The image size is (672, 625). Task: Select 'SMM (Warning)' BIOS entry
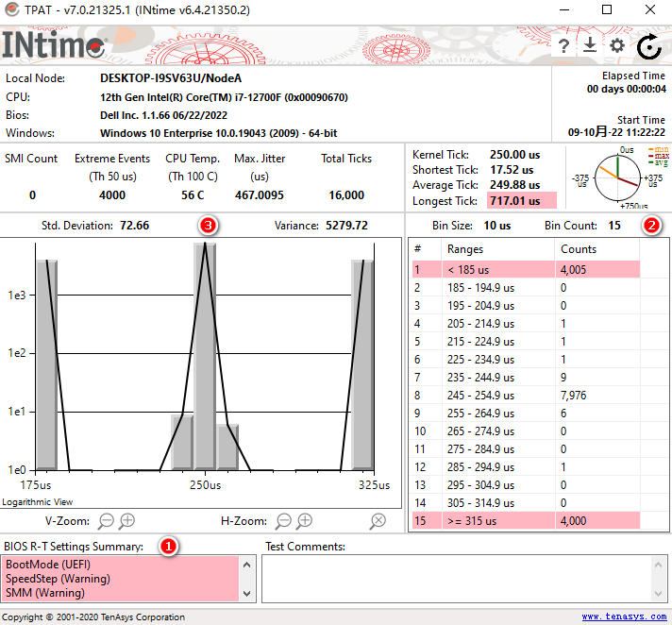pos(120,593)
